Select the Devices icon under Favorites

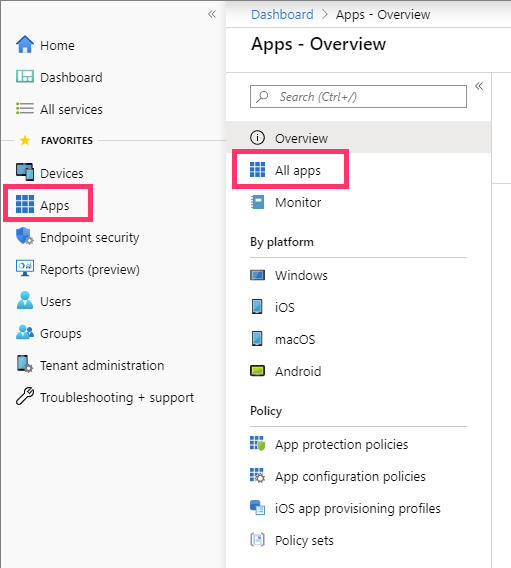point(25,172)
